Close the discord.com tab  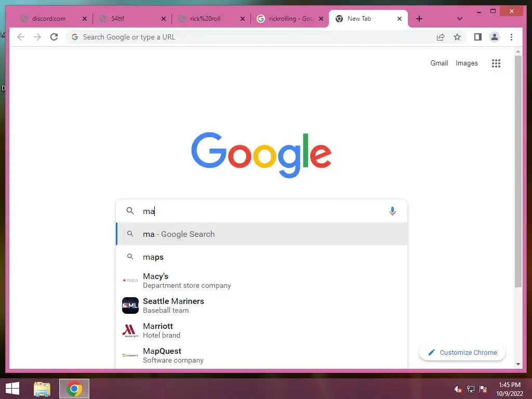[x=85, y=19]
